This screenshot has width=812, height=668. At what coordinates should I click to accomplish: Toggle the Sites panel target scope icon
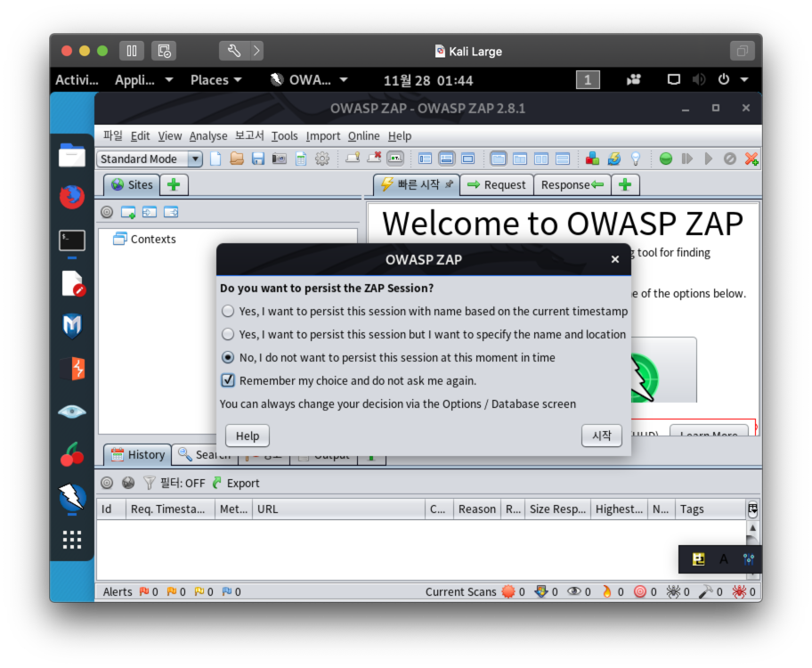pyautogui.click(x=107, y=212)
